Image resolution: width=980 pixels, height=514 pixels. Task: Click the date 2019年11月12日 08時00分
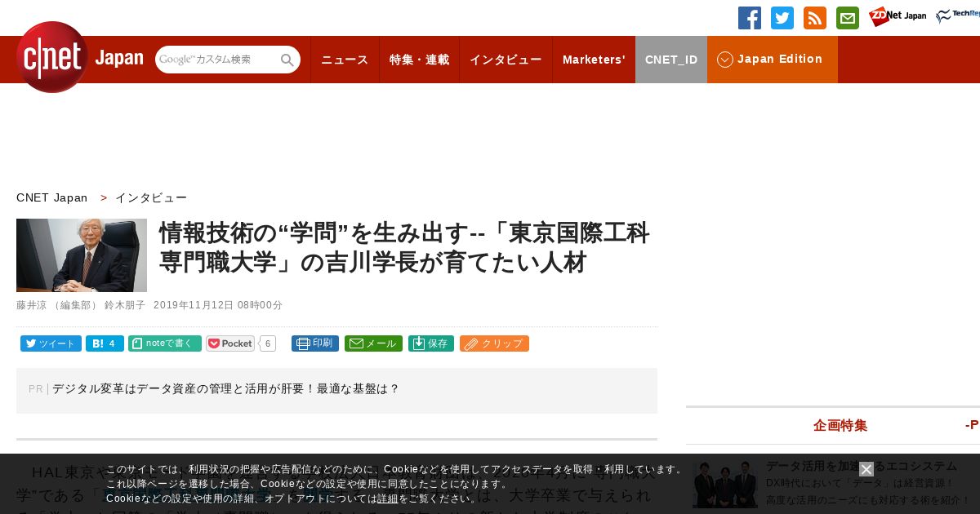click(218, 305)
